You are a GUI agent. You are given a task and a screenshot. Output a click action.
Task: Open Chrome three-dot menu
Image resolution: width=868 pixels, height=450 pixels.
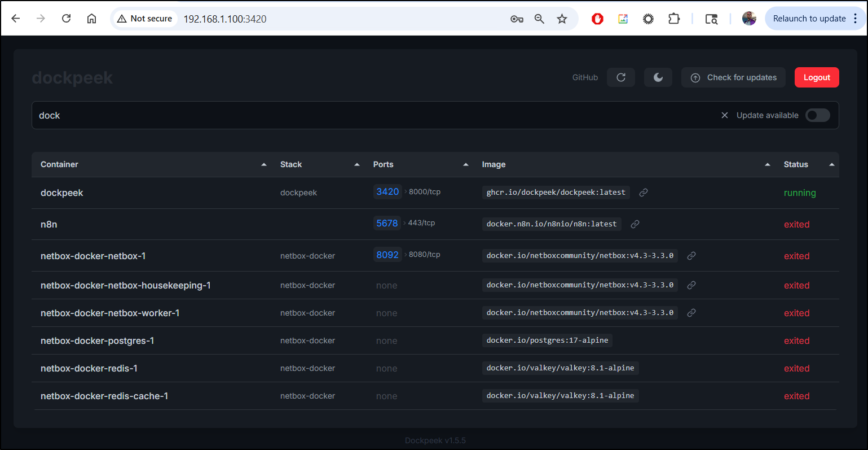click(x=856, y=19)
